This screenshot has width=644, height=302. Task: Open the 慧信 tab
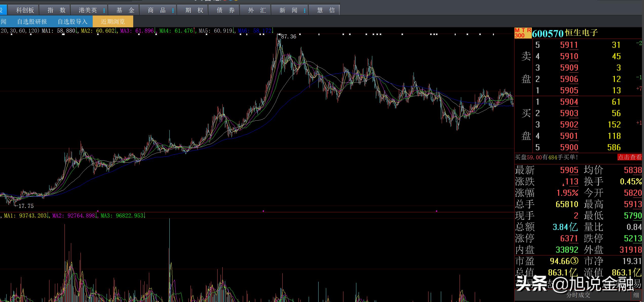click(326, 10)
